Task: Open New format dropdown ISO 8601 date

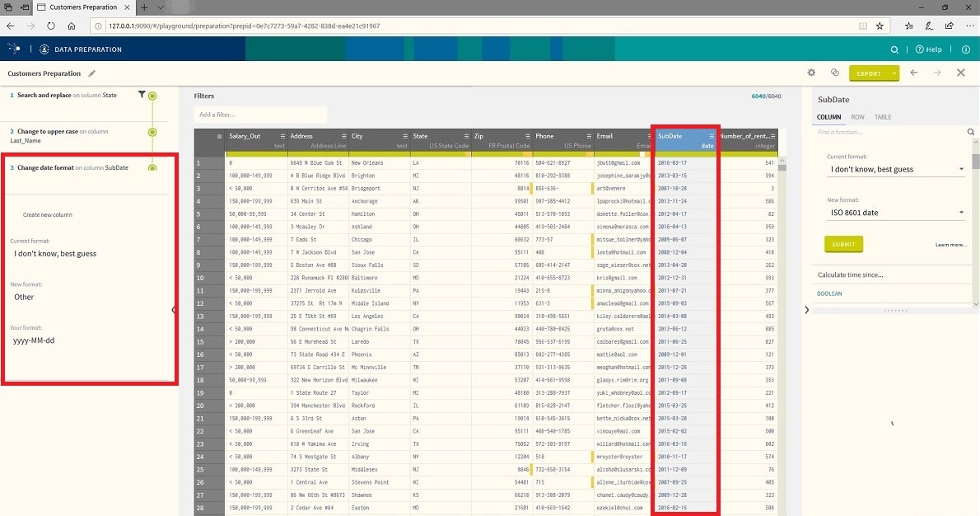Action: tap(896, 213)
